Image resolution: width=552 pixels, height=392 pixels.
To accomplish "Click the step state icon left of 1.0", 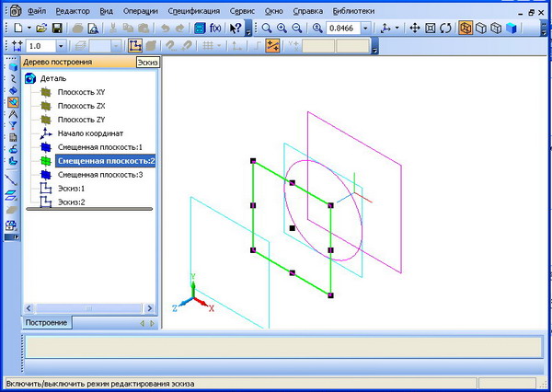I will pyautogui.click(x=17, y=46).
